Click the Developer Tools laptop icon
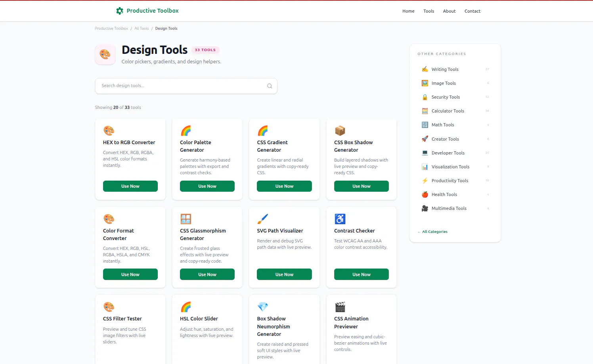593x364 pixels. pos(425,153)
